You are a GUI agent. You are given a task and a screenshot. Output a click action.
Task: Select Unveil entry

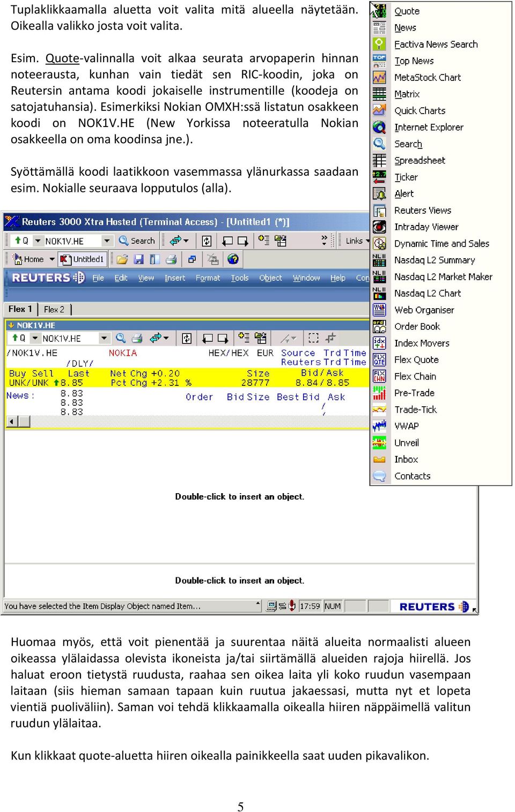tap(406, 443)
